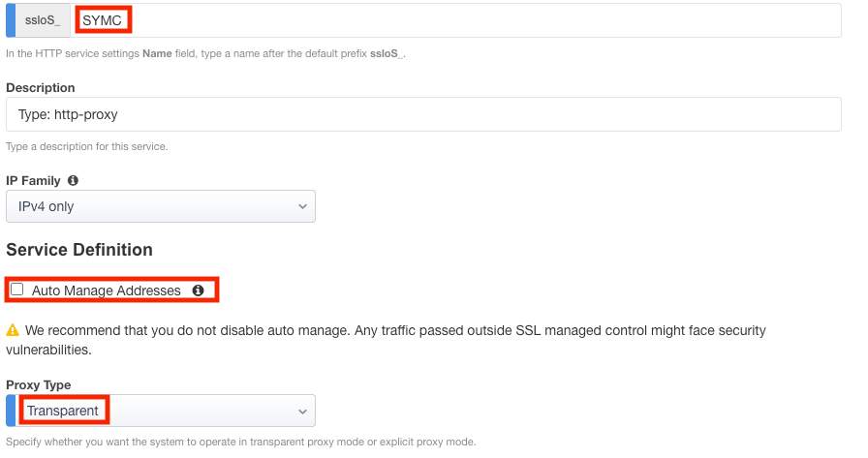The width and height of the screenshot is (868, 458).
Task: Click the Auto Manage Addresses label text
Action: pyautogui.click(x=107, y=290)
